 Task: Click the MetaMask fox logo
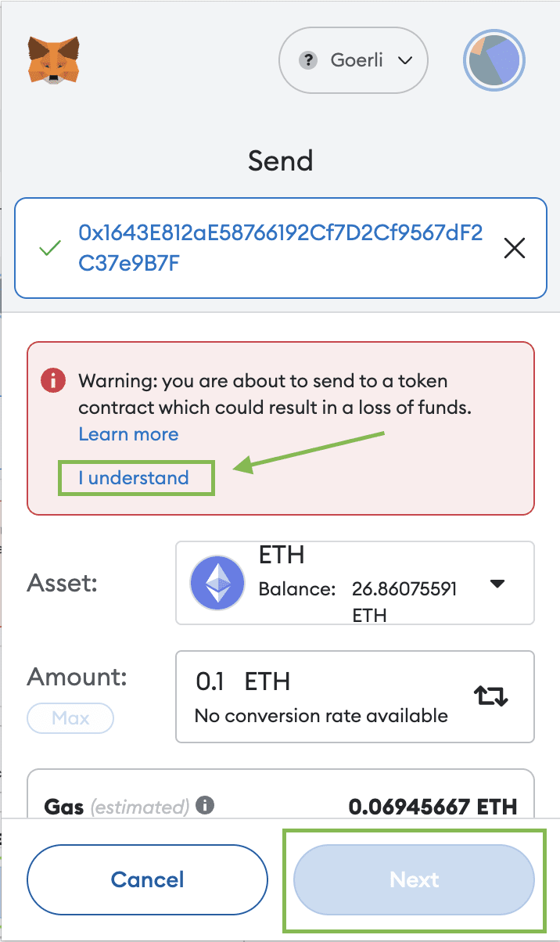pyautogui.click(x=53, y=59)
